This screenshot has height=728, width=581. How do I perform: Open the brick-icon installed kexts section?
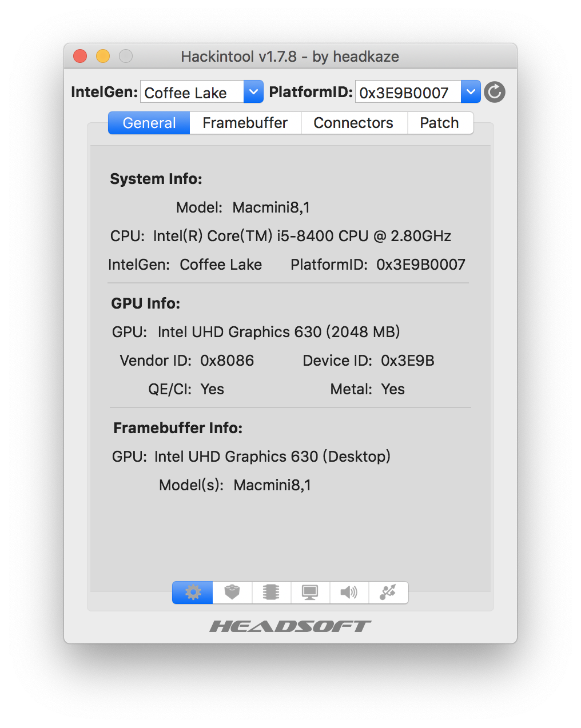[x=232, y=593]
